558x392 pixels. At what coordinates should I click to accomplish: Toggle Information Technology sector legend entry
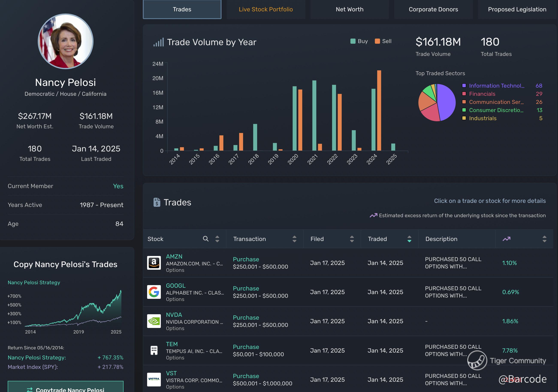coord(496,86)
